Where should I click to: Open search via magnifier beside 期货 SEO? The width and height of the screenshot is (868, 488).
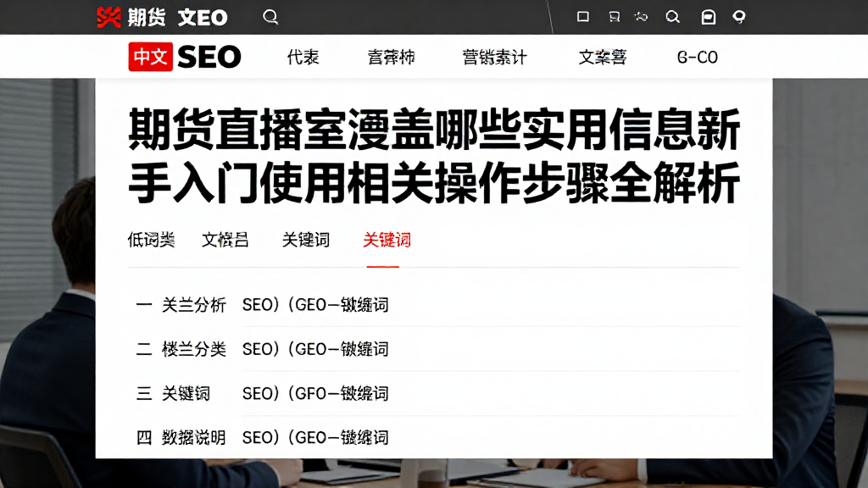pyautogui.click(x=270, y=17)
